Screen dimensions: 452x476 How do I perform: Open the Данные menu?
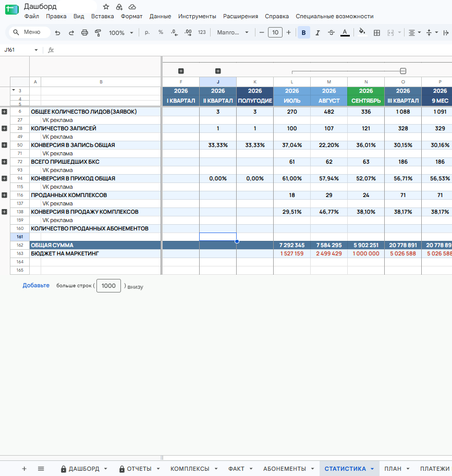(x=160, y=16)
